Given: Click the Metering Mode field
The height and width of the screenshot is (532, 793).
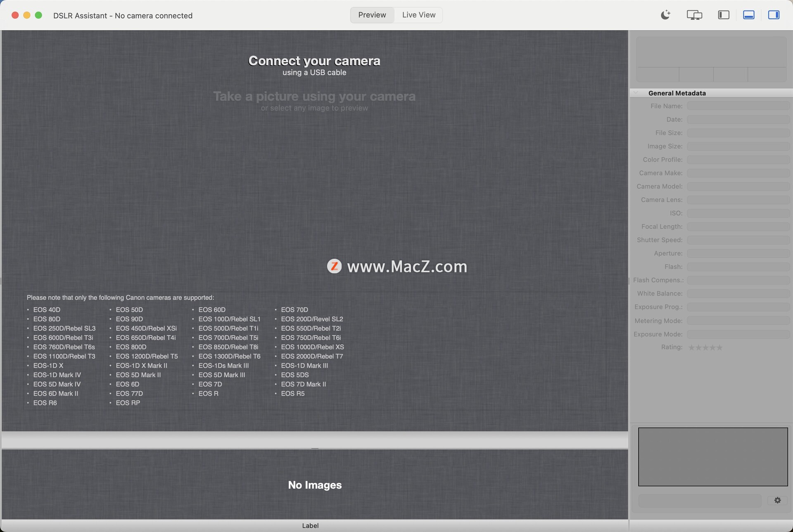Looking at the screenshot, I should (738, 321).
